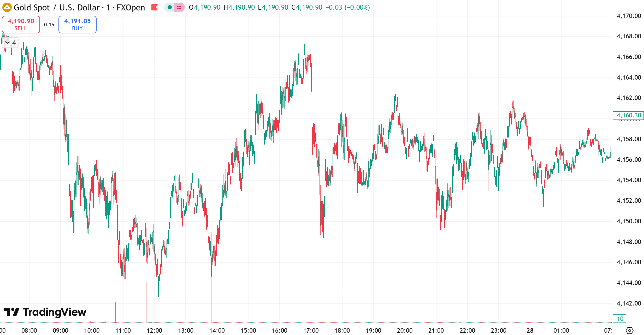Screen dimensions: 644x335
Task: Open the red flag symbol marker icon
Action: 155,8
